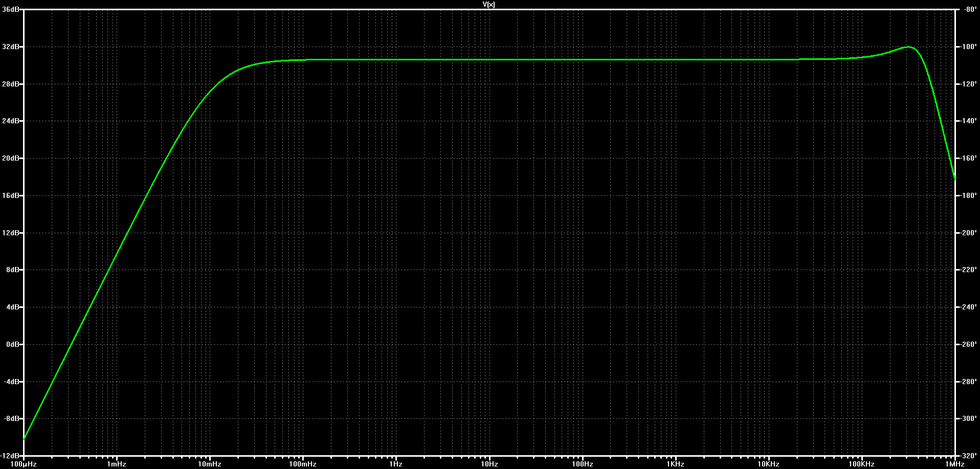This screenshot has height=469, width=980.
Task: Click the 100µHz frequency axis label
Action: click(x=24, y=464)
